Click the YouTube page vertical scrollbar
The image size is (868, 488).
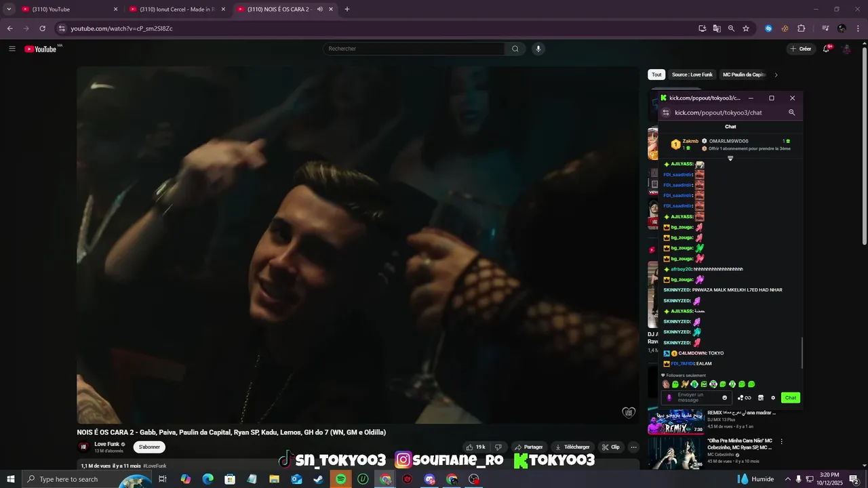[864, 146]
